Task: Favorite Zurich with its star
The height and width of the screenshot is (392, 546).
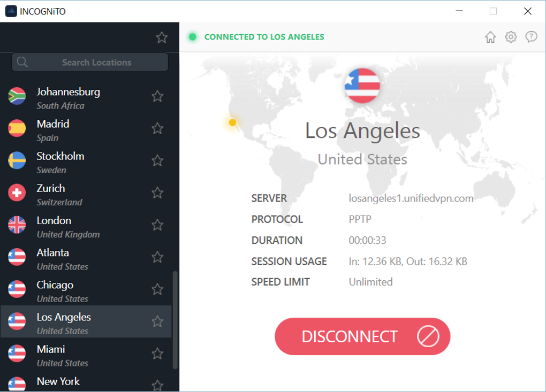Action: [x=157, y=193]
